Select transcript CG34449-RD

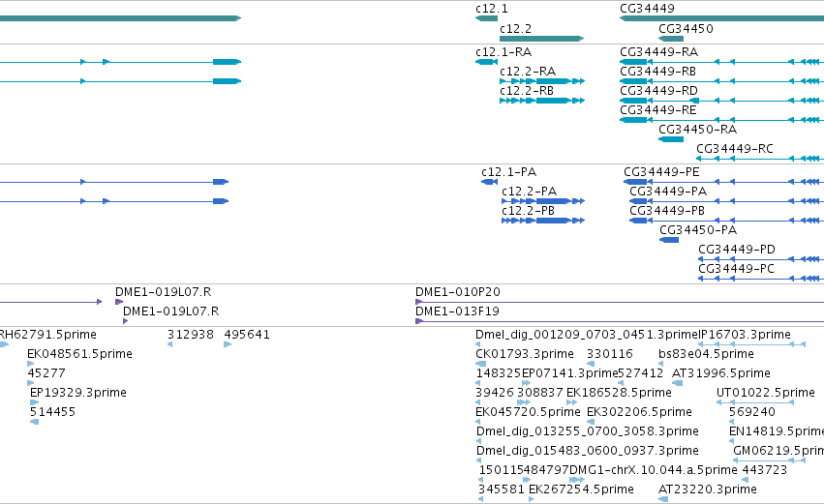coord(721,101)
